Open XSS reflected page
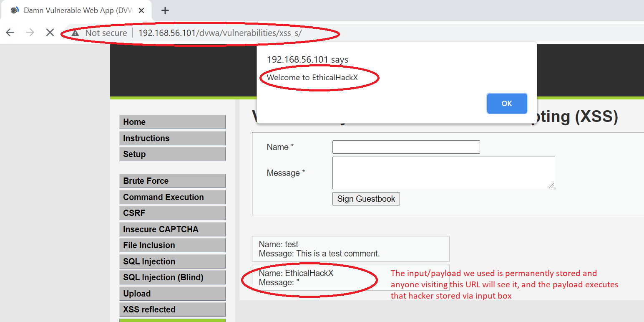 [x=172, y=309]
